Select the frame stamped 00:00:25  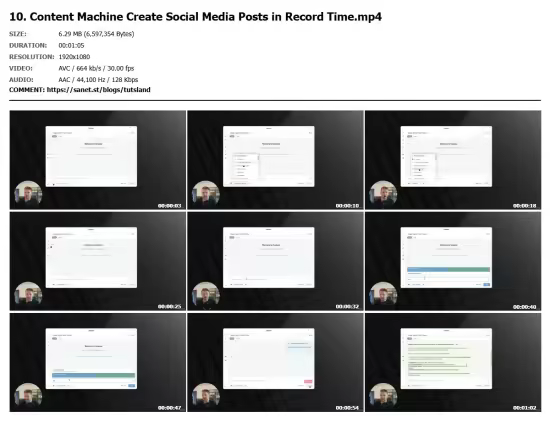tap(98, 261)
